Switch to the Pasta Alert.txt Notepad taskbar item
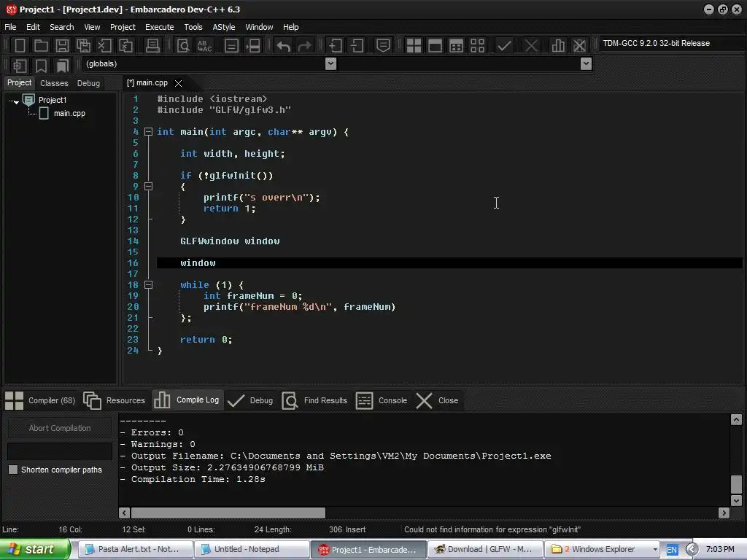Viewport: 747px width, 560px height. [x=136, y=550]
